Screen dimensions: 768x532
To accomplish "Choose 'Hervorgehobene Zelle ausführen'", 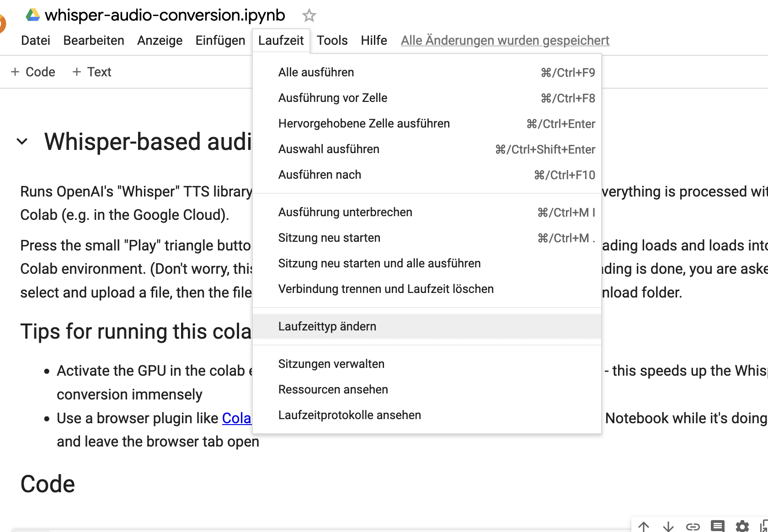I will click(x=427, y=123).
